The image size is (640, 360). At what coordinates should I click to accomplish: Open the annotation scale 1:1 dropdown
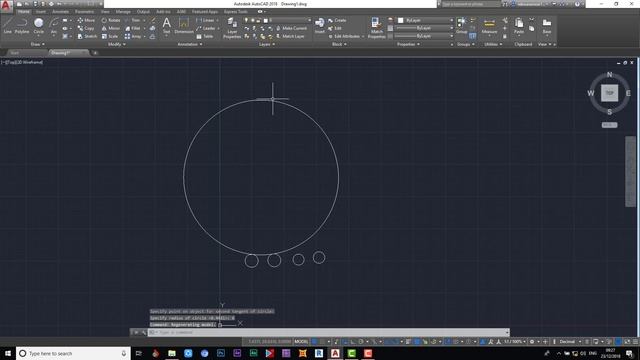[515, 342]
